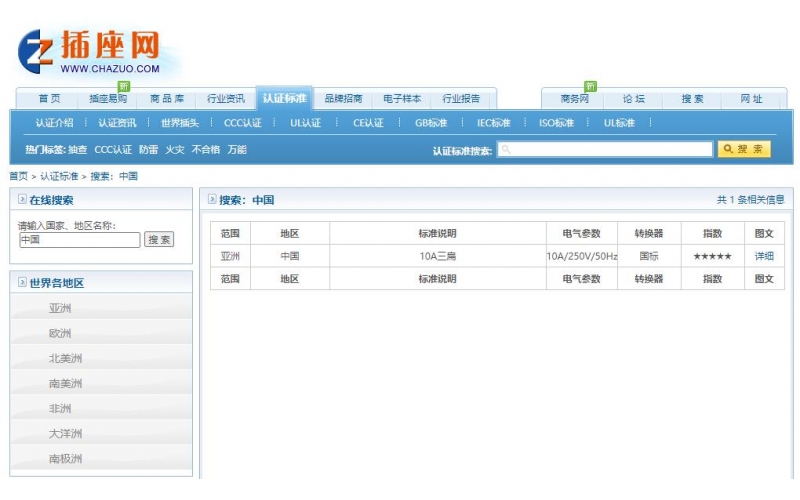Select 欧洲 in the world regions list

coord(60,333)
